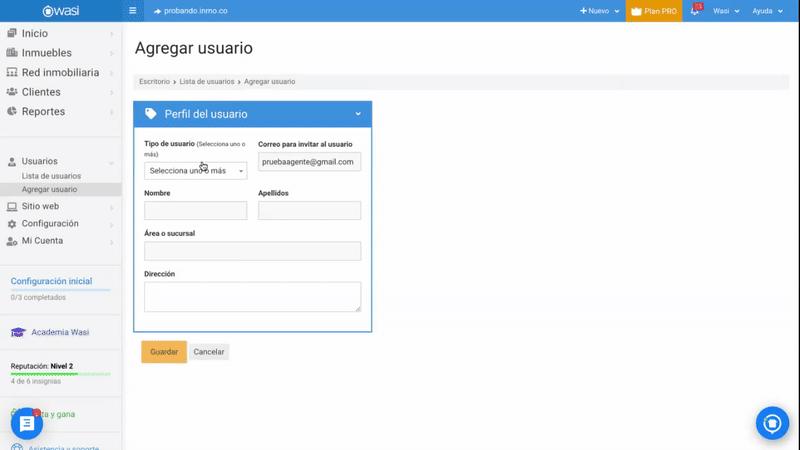Open the notifications bell
Screen dimensions: 800x450
point(696,10)
